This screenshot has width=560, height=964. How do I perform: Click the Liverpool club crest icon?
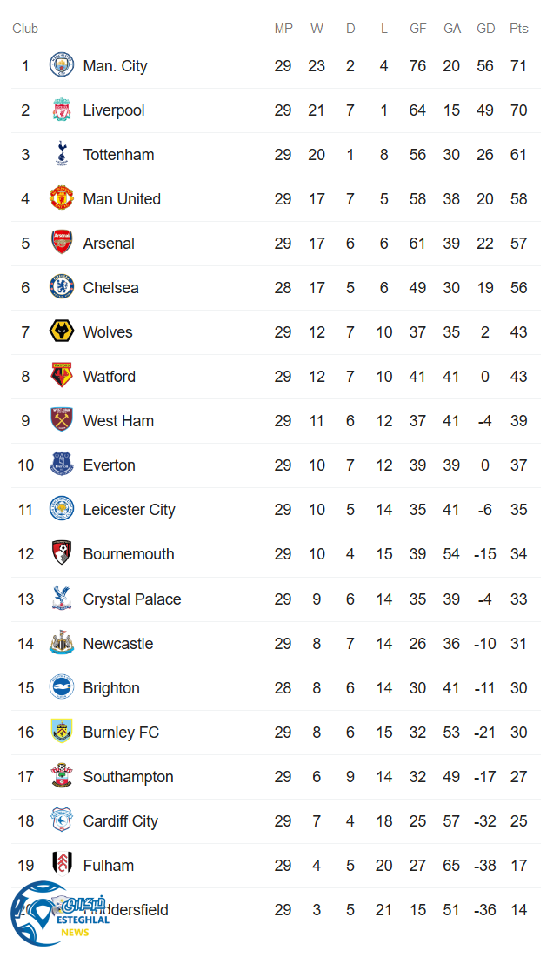point(62,110)
